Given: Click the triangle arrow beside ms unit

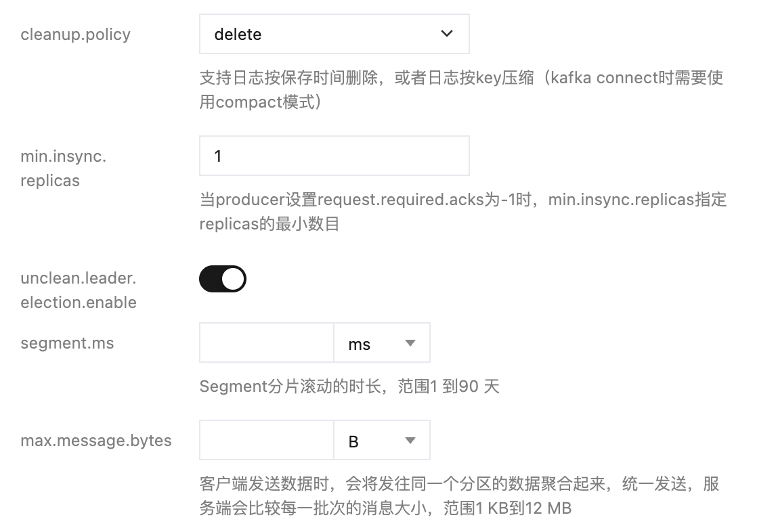Looking at the screenshot, I should coord(410,343).
